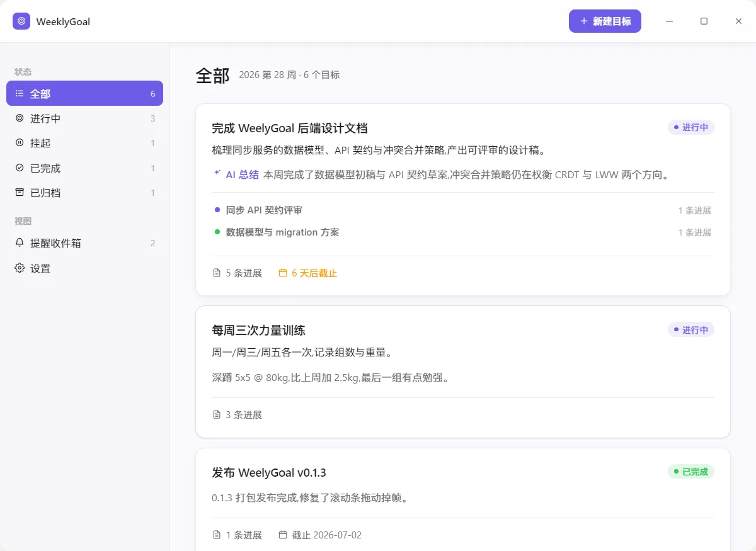Open goal 完成 WeelyGoal 后端设计文档
Image resolution: width=756 pixels, height=551 pixels.
290,128
